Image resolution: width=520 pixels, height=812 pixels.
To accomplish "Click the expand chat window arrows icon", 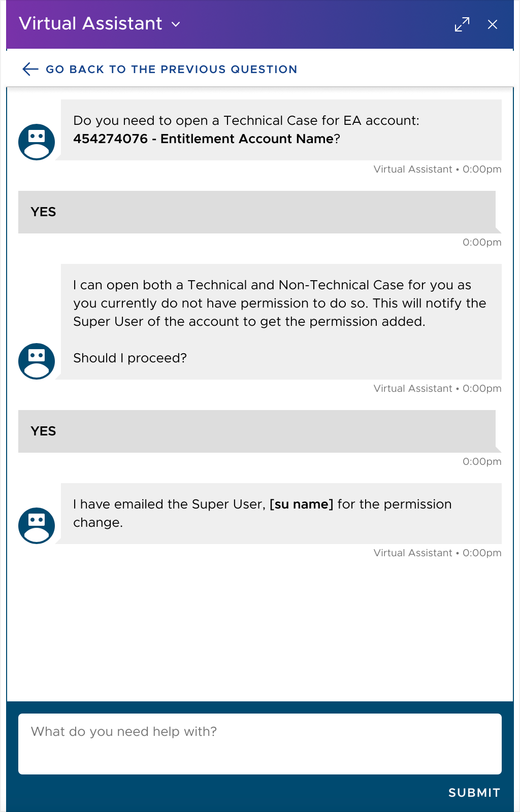I will click(x=462, y=24).
